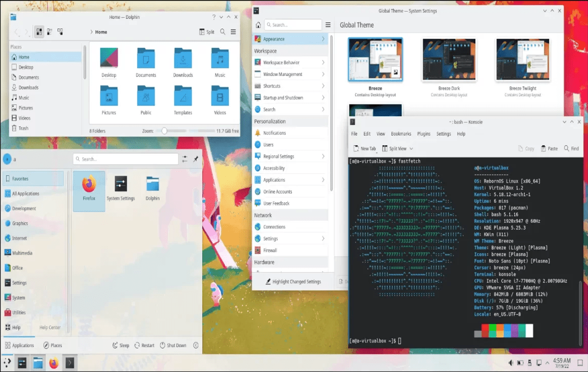Open more session options arrow in launcher
The width and height of the screenshot is (588, 372).
196,346
